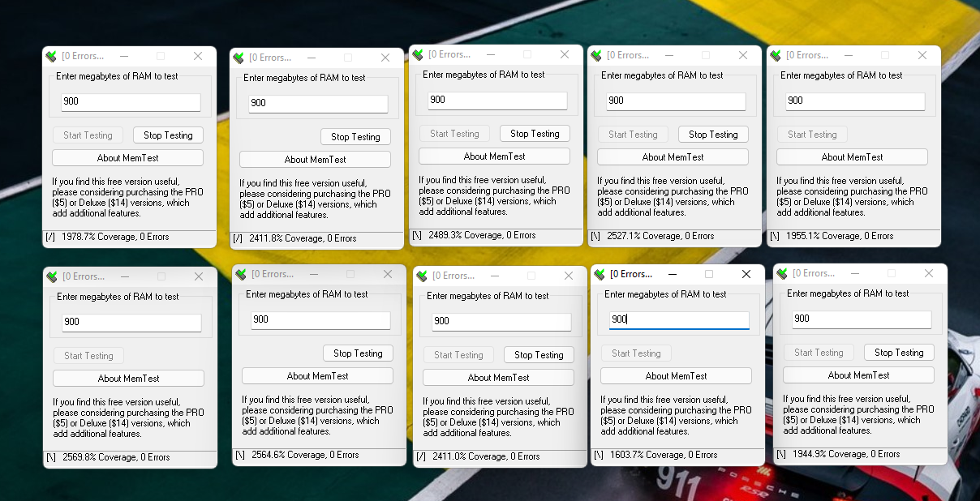980x501 pixels.
Task: Click the megabytes field in the 2564.6% Coverage window
Action: pyautogui.click(x=320, y=320)
